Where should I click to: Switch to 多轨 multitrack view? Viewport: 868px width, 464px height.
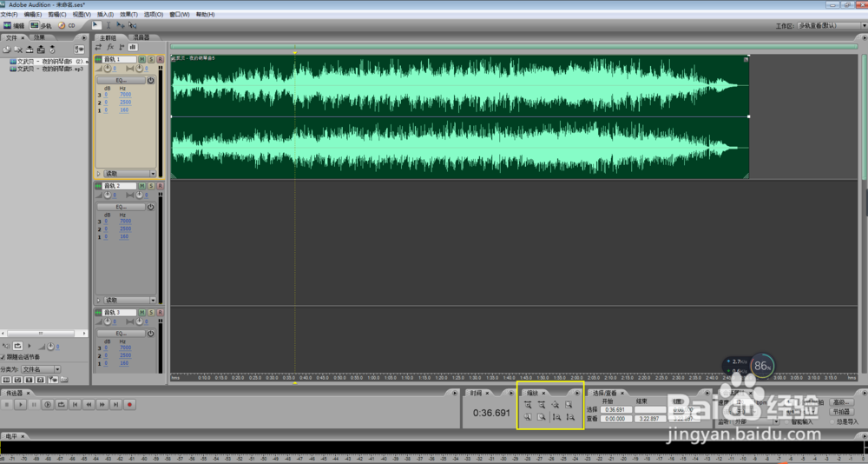click(41, 25)
